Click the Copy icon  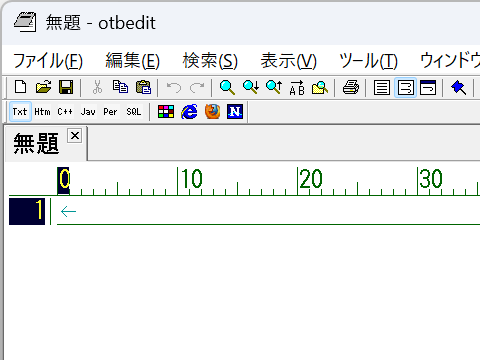120,87
